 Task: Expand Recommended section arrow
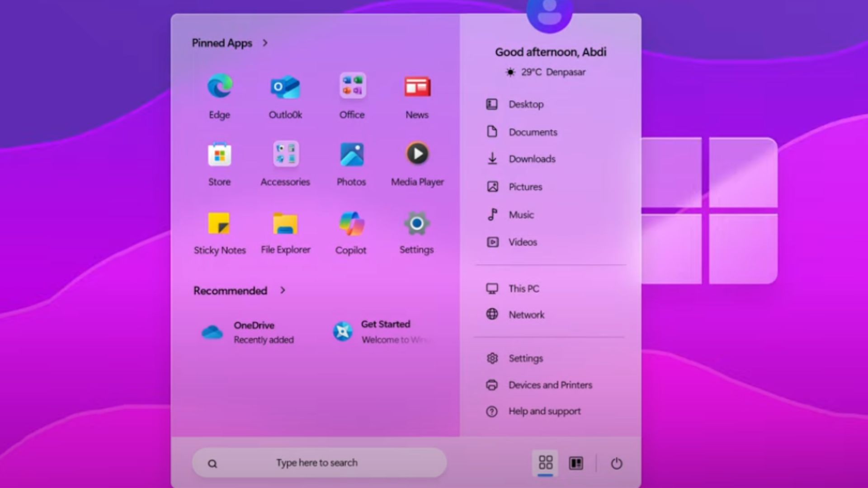pos(283,290)
